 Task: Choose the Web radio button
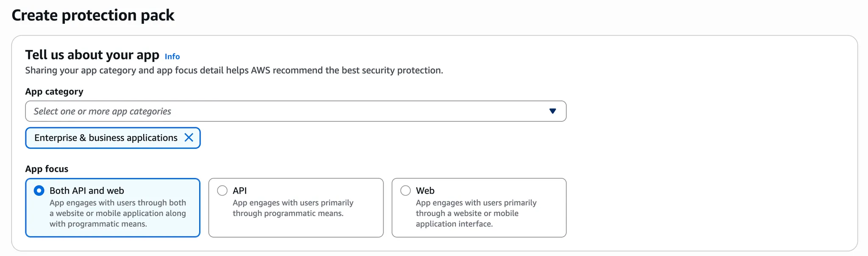405,191
